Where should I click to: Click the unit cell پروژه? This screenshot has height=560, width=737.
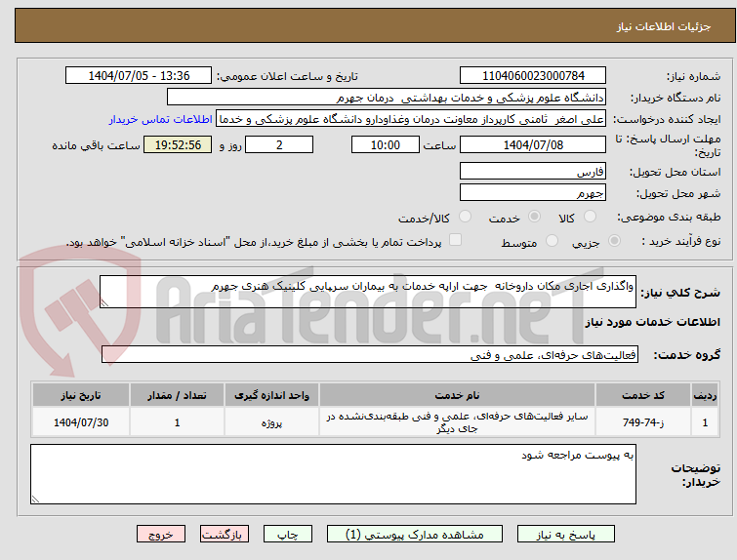(x=271, y=422)
